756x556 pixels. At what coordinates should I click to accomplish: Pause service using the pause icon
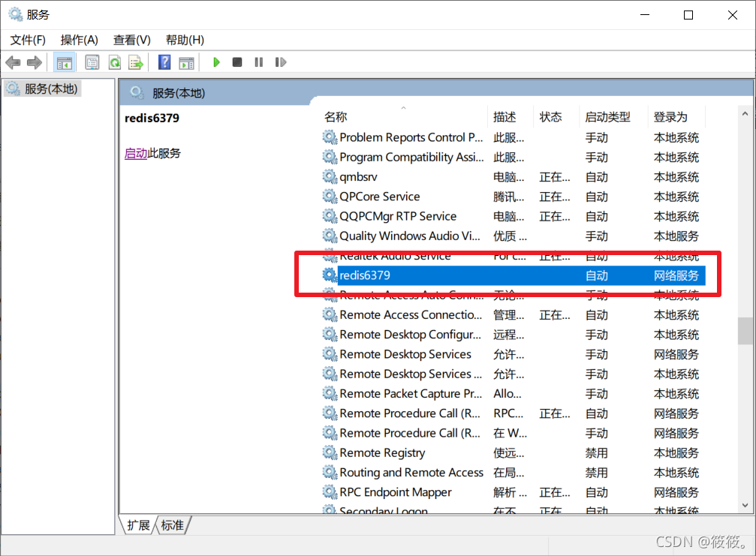click(259, 62)
